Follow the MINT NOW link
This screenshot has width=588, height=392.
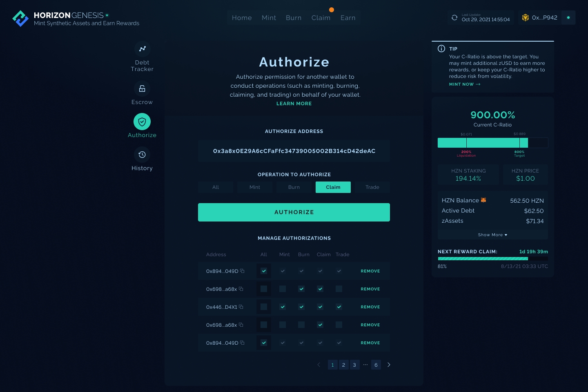465,84
